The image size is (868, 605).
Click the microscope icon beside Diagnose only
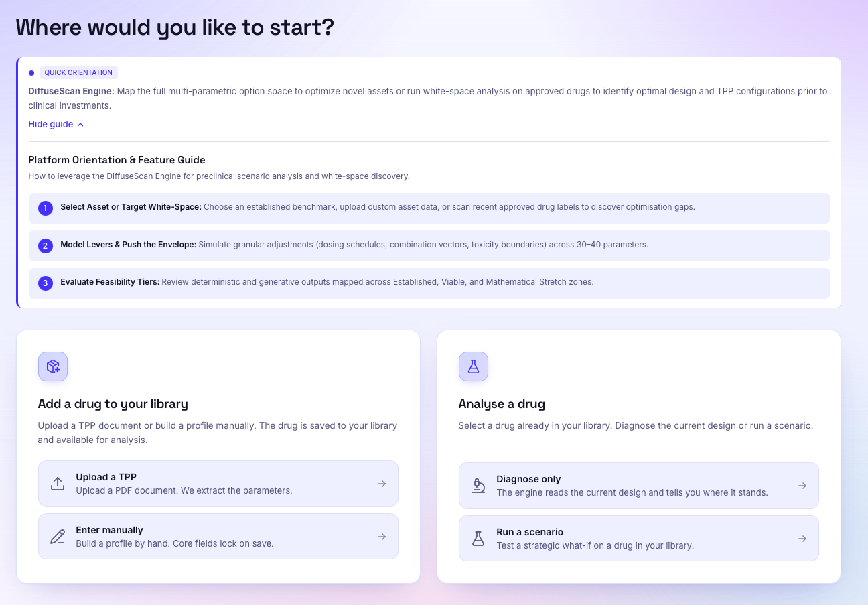(x=478, y=486)
